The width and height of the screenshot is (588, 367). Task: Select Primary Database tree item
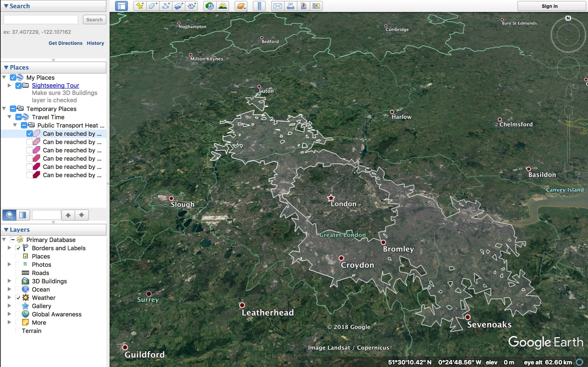coord(51,240)
